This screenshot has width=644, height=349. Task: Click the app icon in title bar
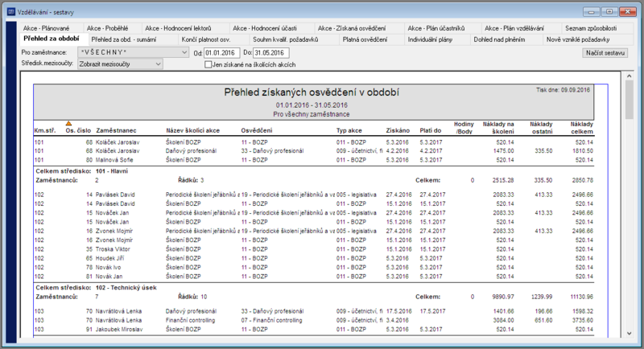[11, 12]
